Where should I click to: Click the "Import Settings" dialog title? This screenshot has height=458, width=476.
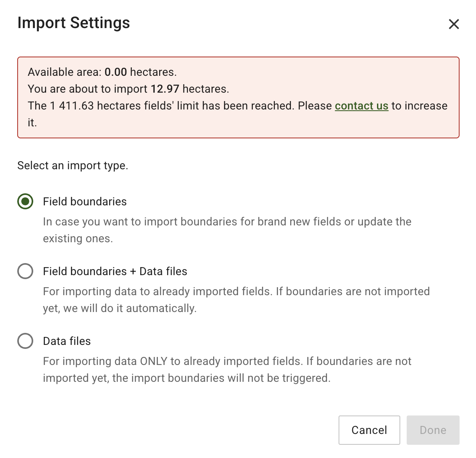[x=74, y=23]
